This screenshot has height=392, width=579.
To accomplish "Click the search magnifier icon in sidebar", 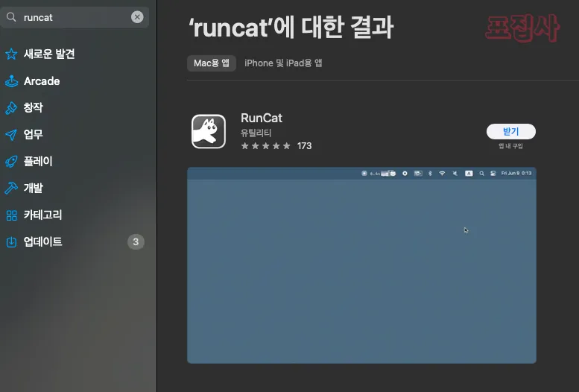I will [11, 17].
